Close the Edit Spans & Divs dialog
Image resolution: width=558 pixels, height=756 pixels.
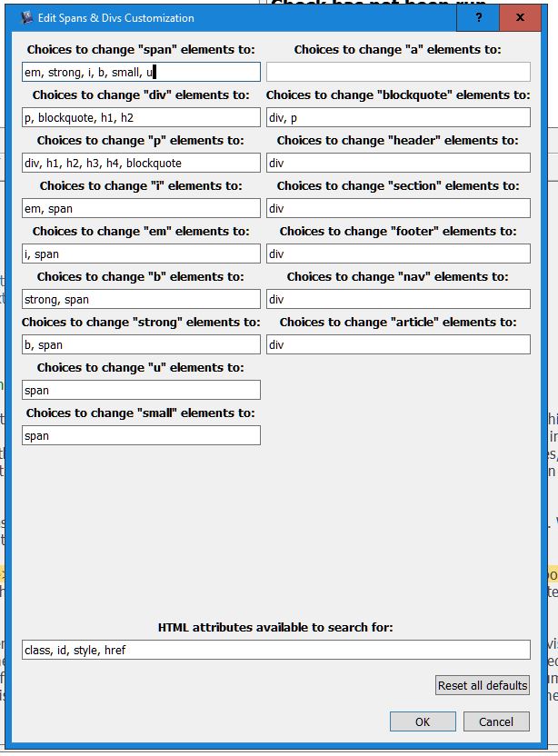coord(520,17)
